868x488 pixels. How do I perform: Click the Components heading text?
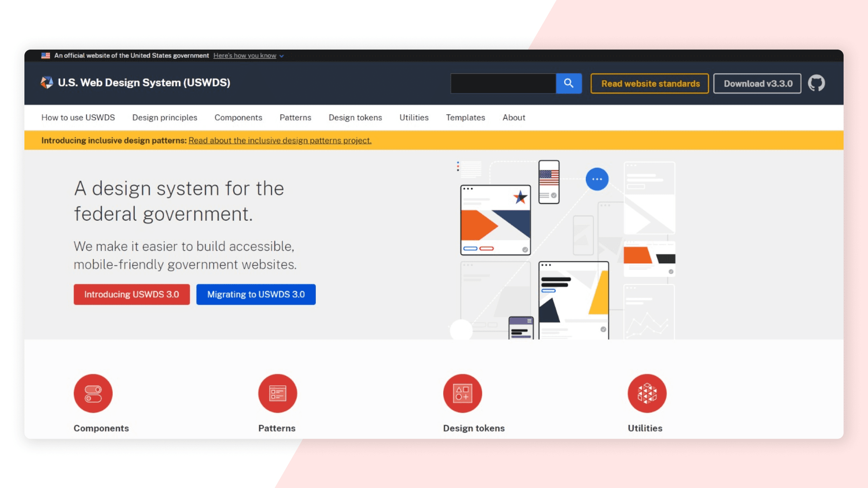pos(101,428)
